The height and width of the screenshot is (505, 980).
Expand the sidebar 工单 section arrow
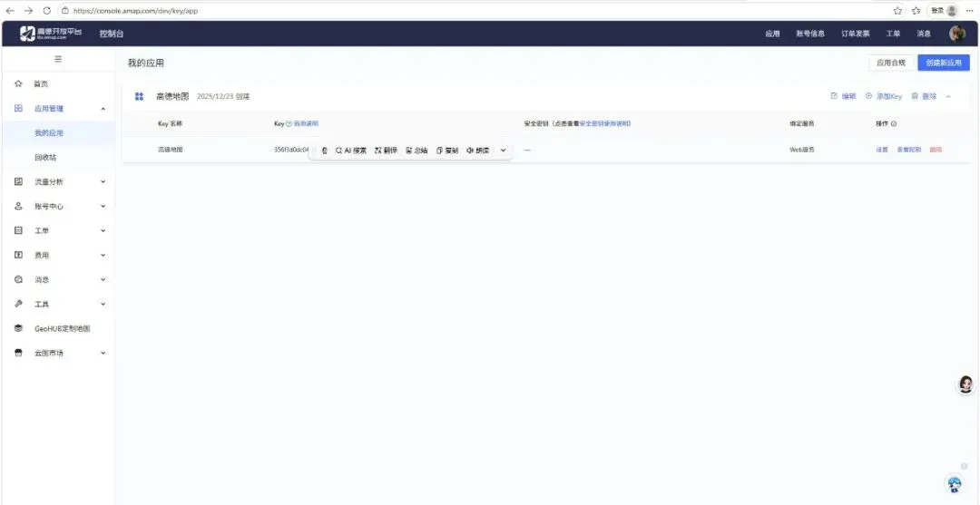tap(103, 230)
